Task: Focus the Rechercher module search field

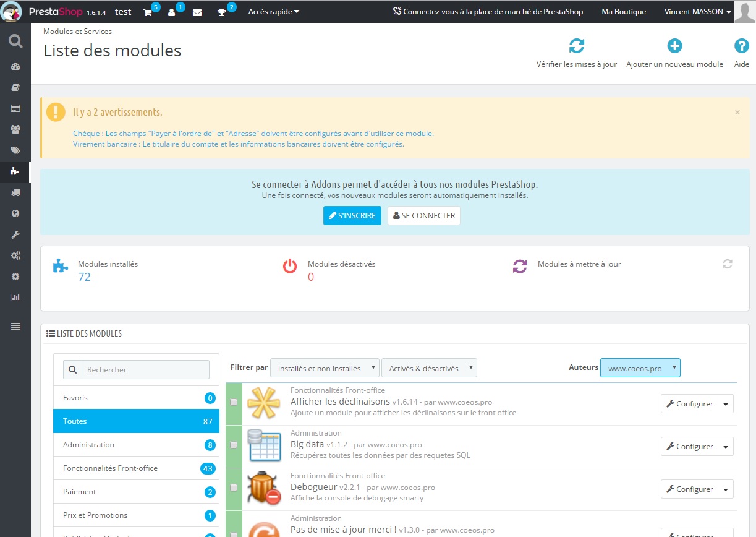Action: (x=145, y=369)
